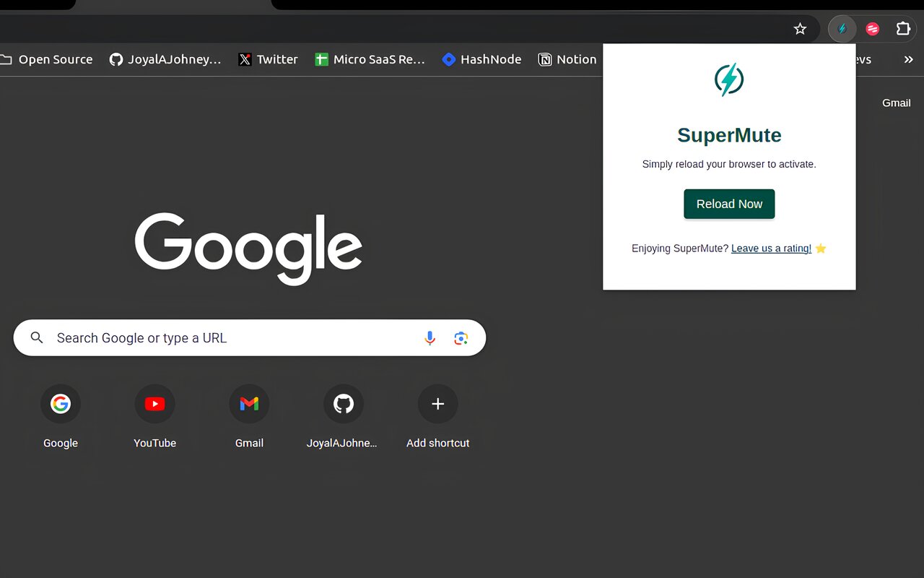The image size is (924, 578).
Task: Click the Add shortcut plus tile
Action: click(x=437, y=417)
